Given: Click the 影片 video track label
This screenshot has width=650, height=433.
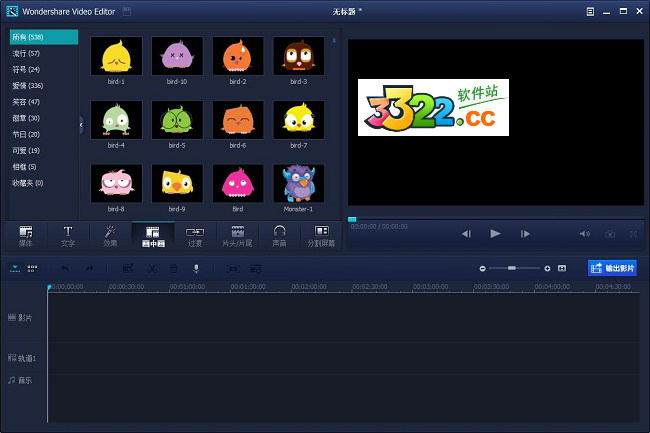Looking at the screenshot, I should (x=20, y=318).
